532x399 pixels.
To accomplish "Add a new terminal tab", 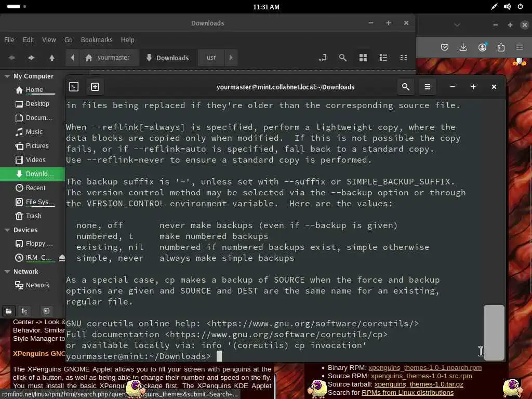I will 95,87.
